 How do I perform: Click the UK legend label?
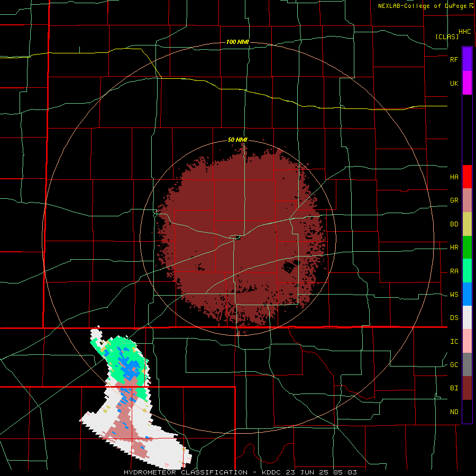coord(454,83)
